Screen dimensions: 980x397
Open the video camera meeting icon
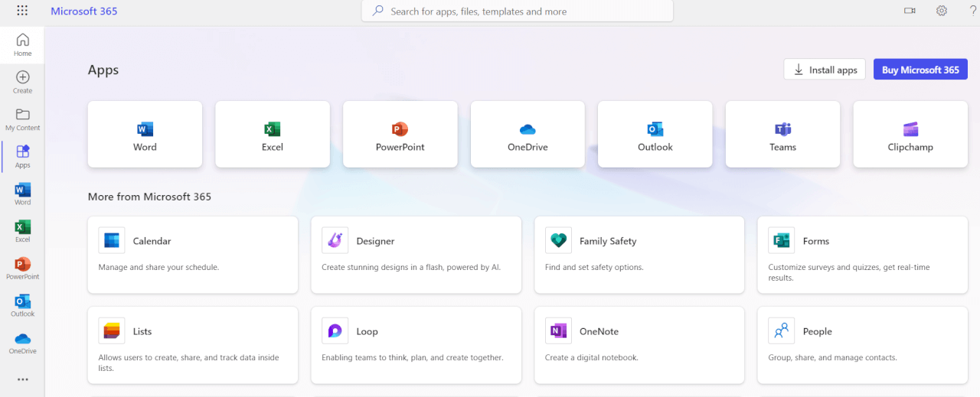coord(910,11)
